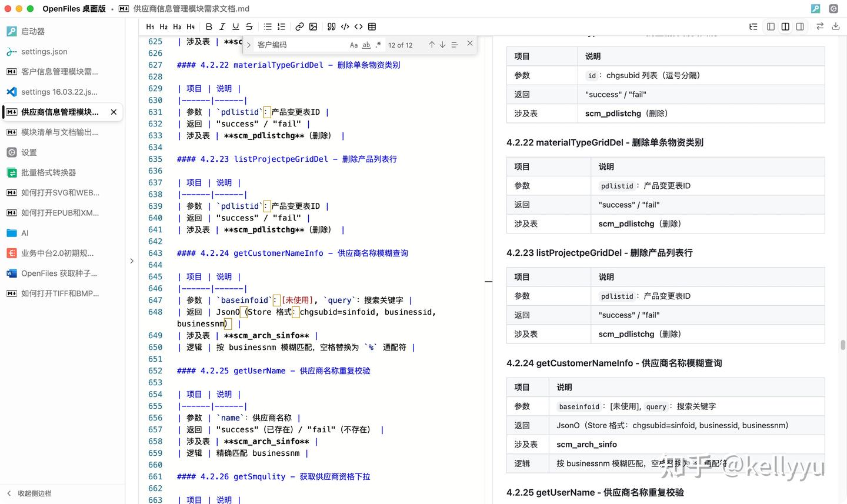Insert a hyperlink via the toolbar

tap(299, 26)
